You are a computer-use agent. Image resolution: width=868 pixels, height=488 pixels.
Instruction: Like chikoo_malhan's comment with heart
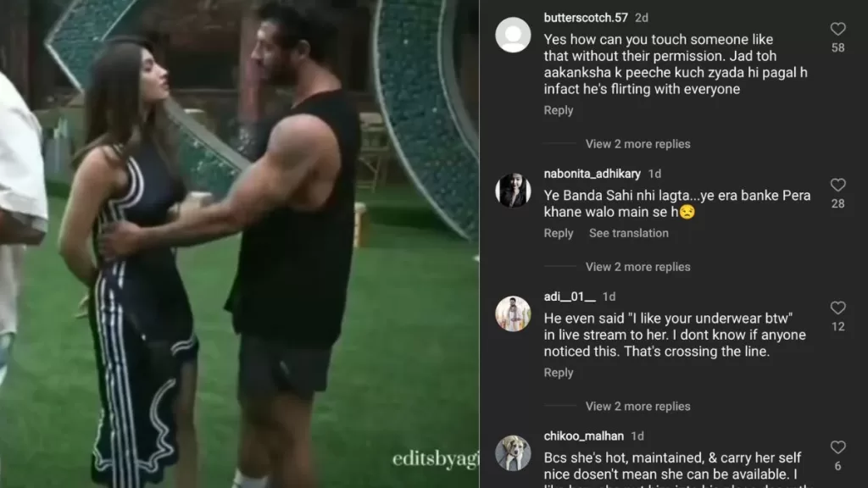(837, 447)
